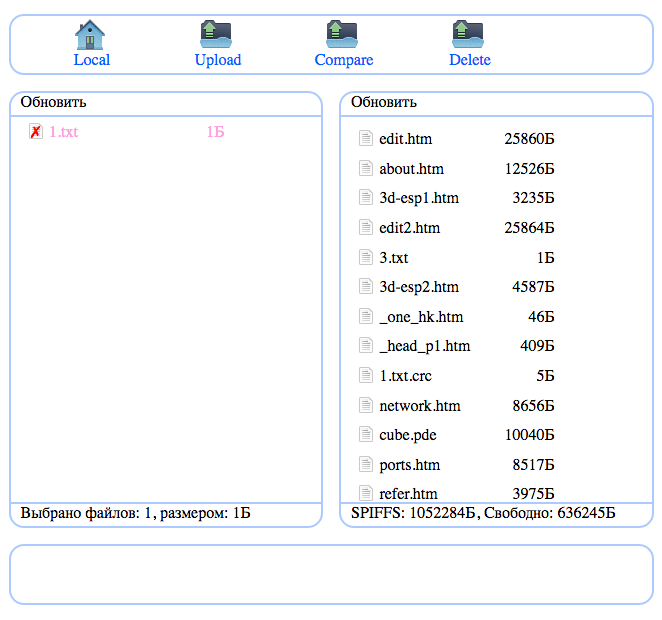The height and width of the screenshot is (620, 662).
Task: Select network.htm in the file list
Action: click(420, 406)
